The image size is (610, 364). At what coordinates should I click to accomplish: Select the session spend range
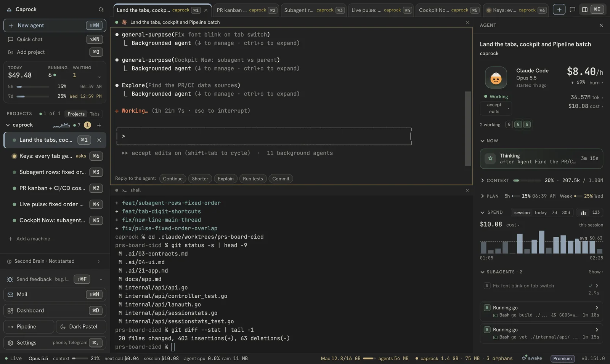pos(522,212)
